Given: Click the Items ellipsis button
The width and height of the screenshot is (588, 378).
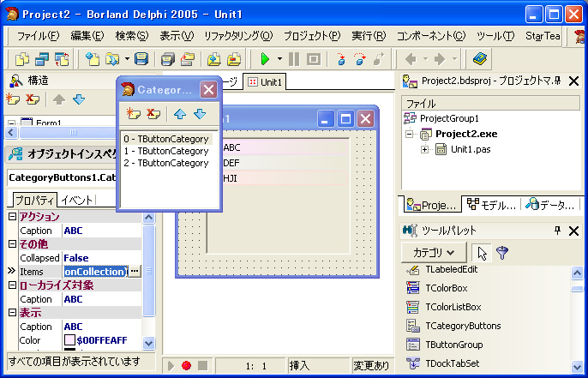Looking at the screenshot, I should (x=135, y=271).
